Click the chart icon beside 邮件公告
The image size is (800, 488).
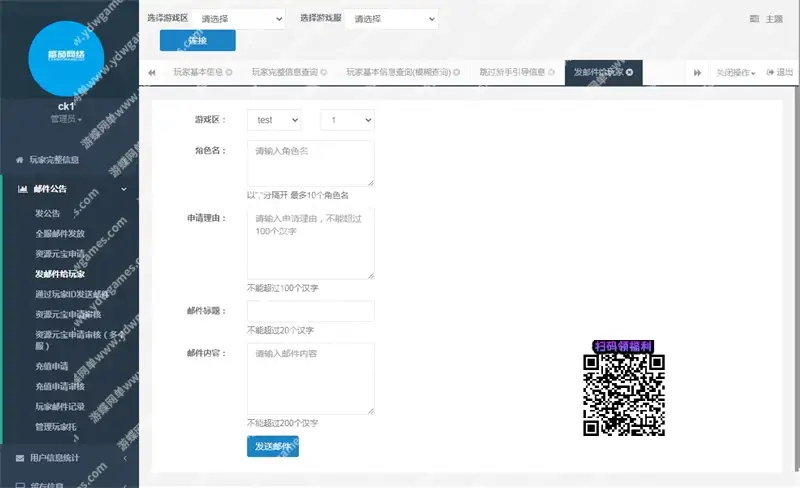click(22, 189)
